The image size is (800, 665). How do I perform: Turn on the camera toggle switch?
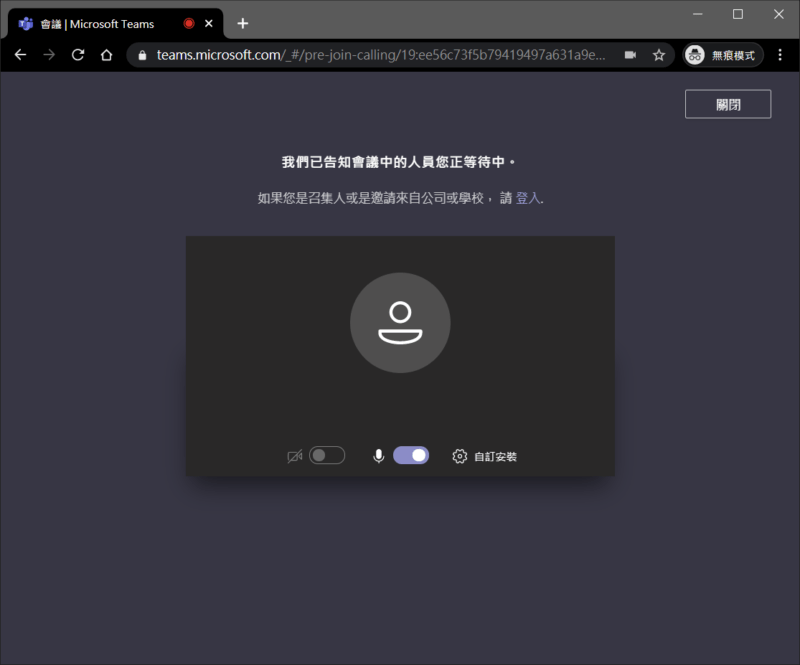327,456
